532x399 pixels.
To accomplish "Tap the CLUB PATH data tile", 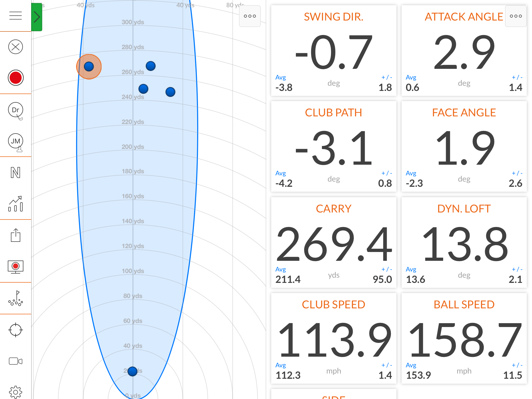I will (334, 147).
